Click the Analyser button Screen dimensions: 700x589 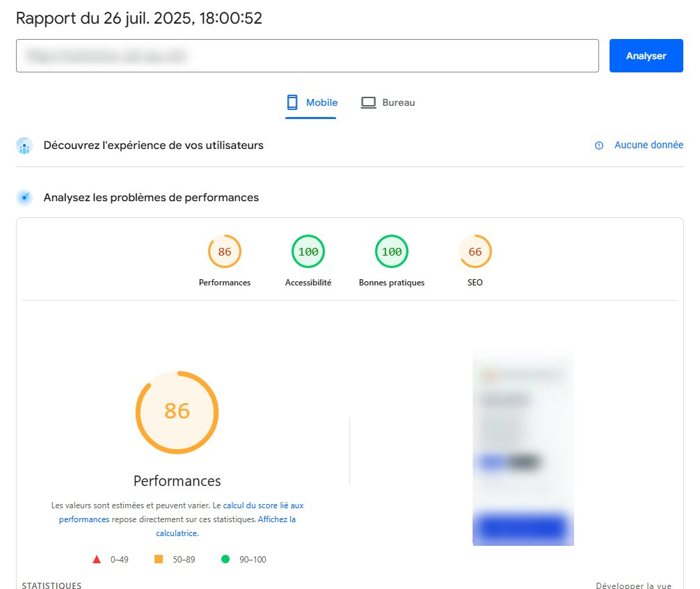pos(646,56)
